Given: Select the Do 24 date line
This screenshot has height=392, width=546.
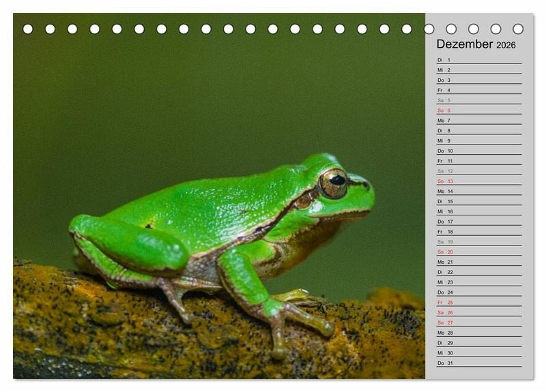Looking at the screenshot, I should point(478,292).
